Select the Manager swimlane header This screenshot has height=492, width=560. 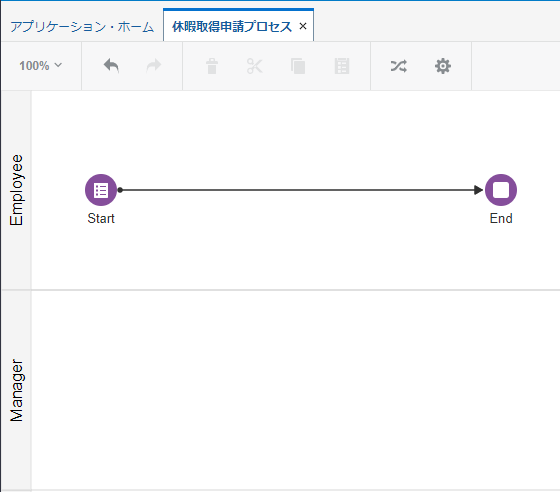coord(16,390)
